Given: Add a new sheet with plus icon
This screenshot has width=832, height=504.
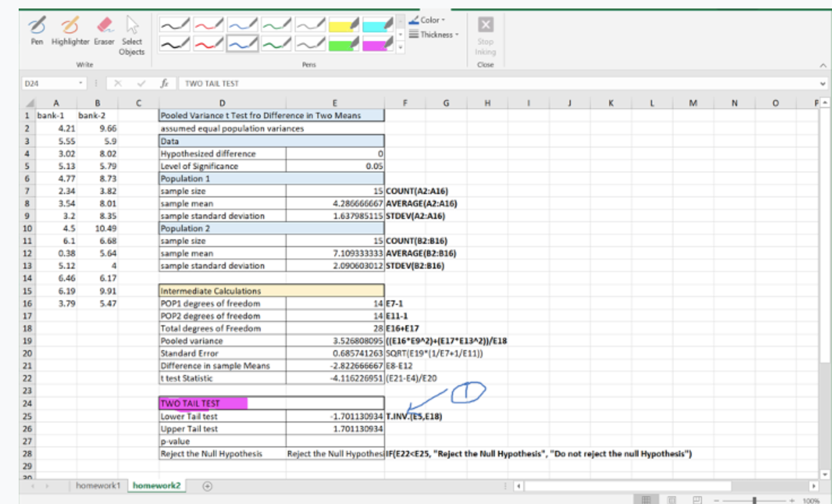Looking at the screenshot, I should point(208,486).
